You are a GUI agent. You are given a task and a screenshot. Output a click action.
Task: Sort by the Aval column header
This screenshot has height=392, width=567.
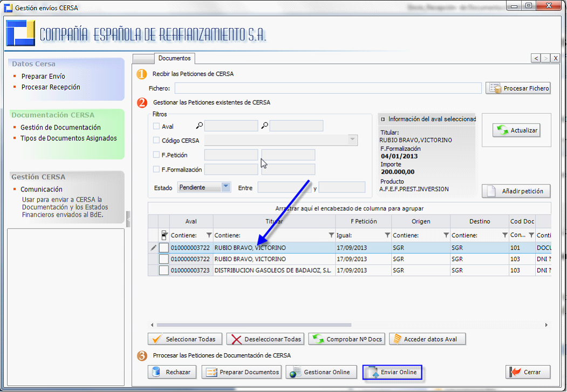point(191,222)
